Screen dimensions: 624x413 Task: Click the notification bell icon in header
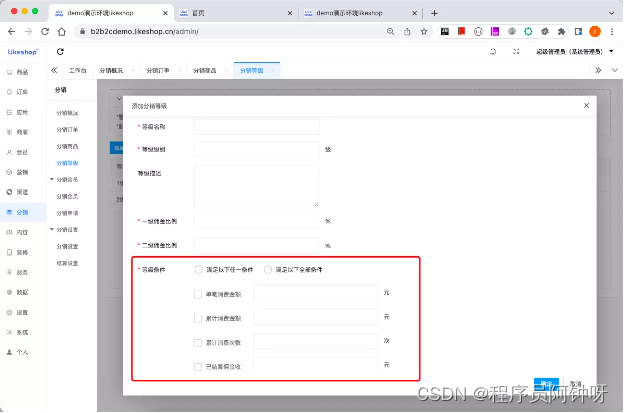491,51
